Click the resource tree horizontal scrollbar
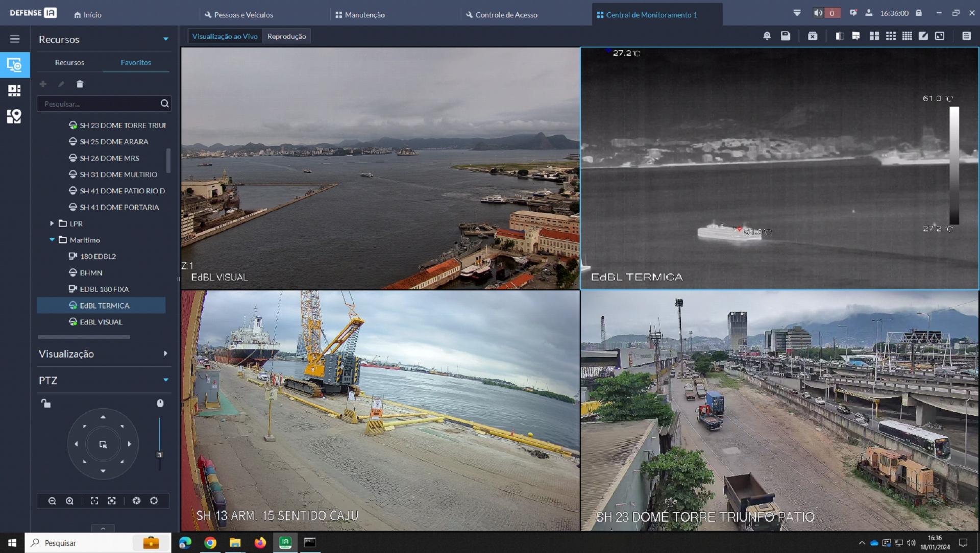 [84, 337]
